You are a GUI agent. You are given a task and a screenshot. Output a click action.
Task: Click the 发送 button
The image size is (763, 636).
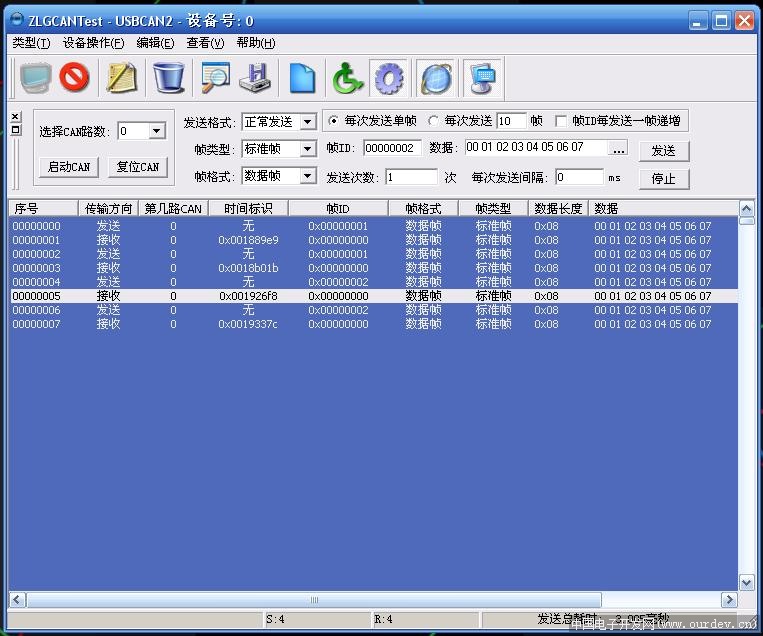[x=664, y=151]
